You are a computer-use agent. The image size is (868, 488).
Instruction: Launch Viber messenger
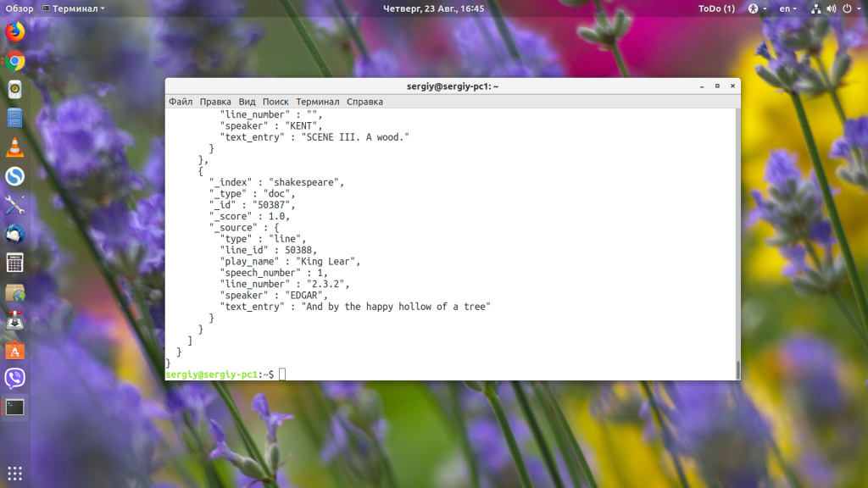[x=15, y=379]
